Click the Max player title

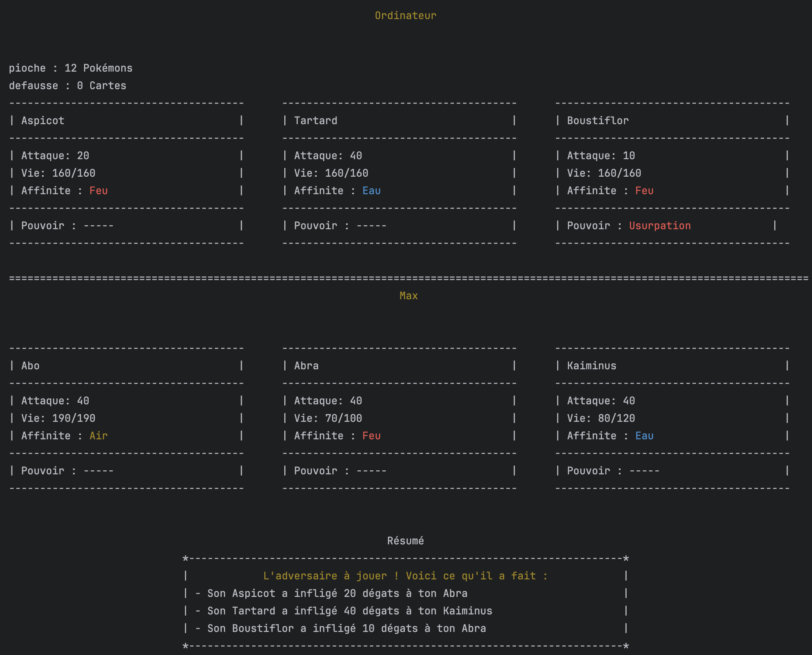pyautogui.click(x=408, y=296)
